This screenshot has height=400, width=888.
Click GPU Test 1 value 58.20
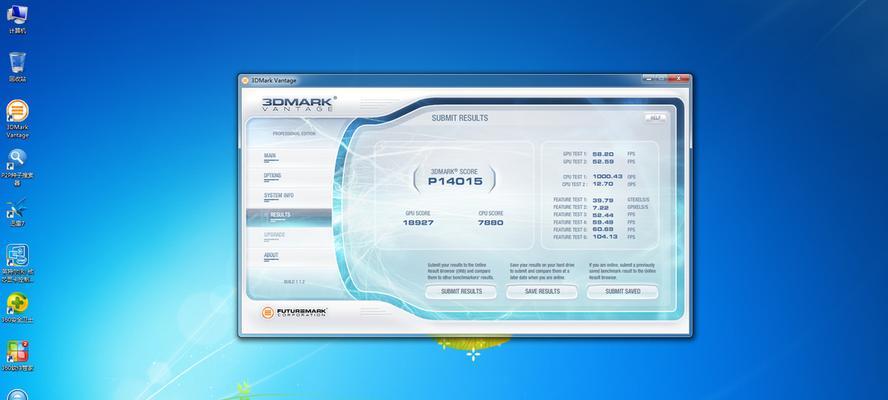click(603, 154)
